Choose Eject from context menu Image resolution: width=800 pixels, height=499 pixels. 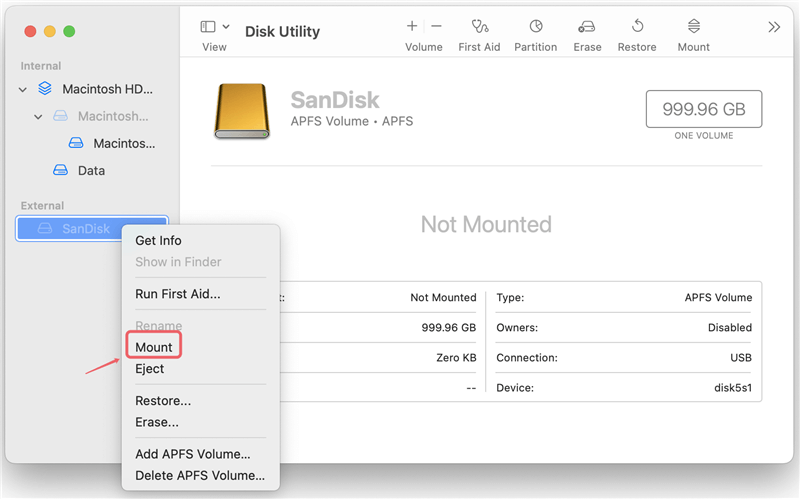point(149,368)
